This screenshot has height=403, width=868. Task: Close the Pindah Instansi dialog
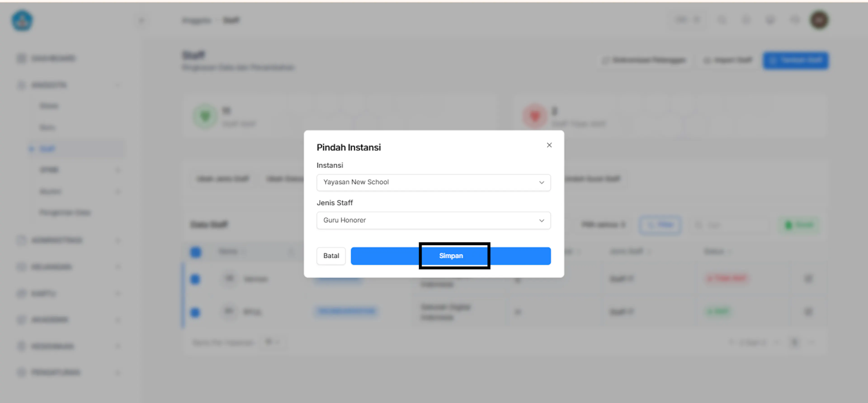549,145
